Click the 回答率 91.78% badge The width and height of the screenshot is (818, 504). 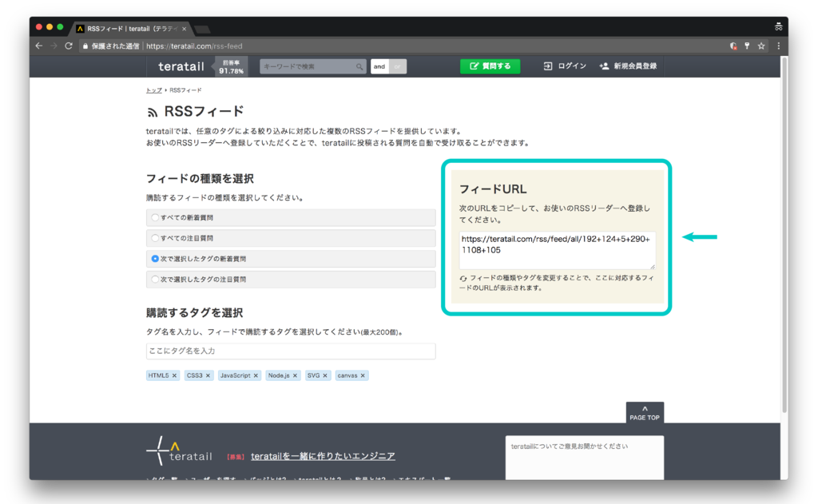click(231, 67)
